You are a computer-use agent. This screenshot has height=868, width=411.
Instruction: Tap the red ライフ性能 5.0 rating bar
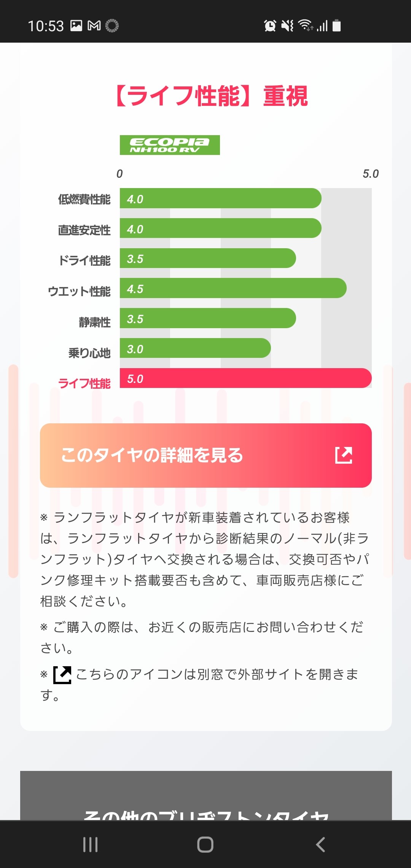coord(245,378)
